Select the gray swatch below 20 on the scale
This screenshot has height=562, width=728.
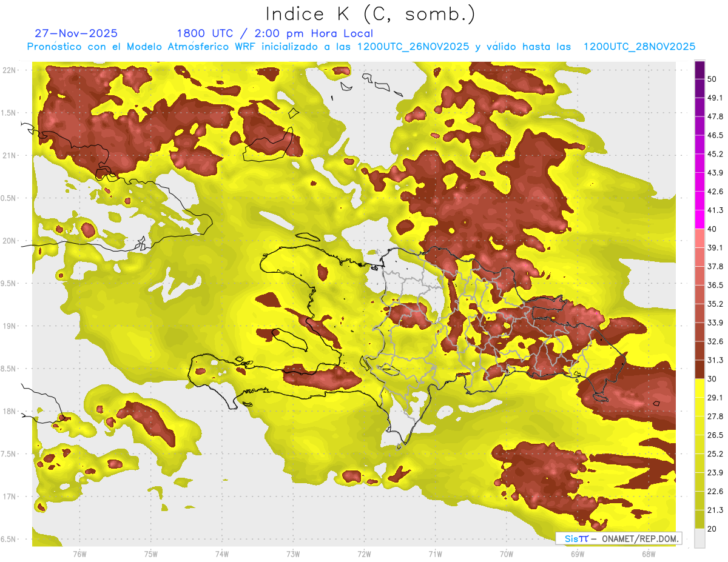pos(699,538)
